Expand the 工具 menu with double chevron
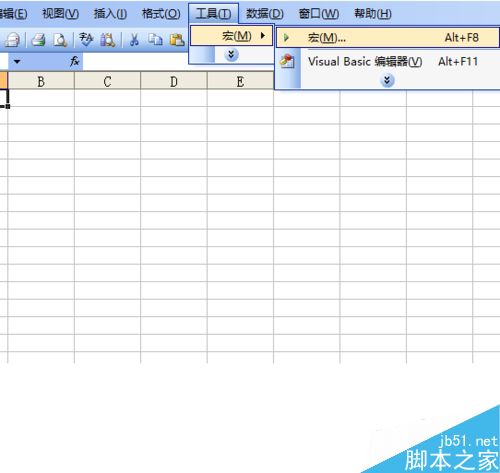Screen dimensions: 500x473 click(x=231, y=55)
